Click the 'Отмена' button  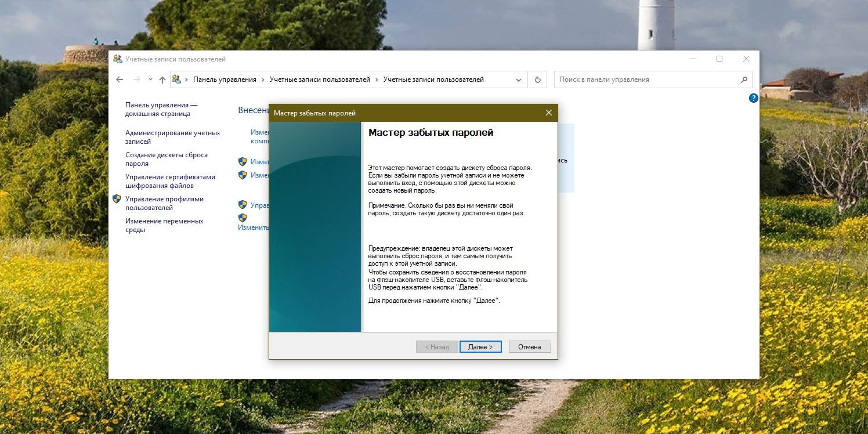529,346
